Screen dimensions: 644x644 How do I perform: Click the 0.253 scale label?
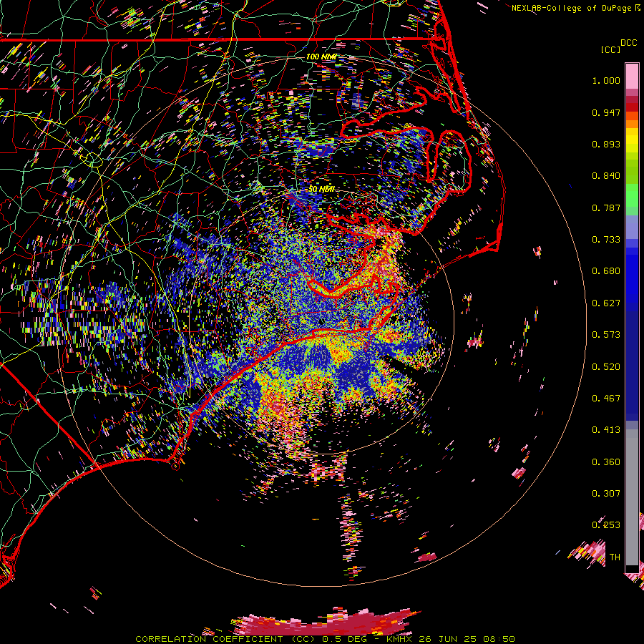(x=606, y=525)
